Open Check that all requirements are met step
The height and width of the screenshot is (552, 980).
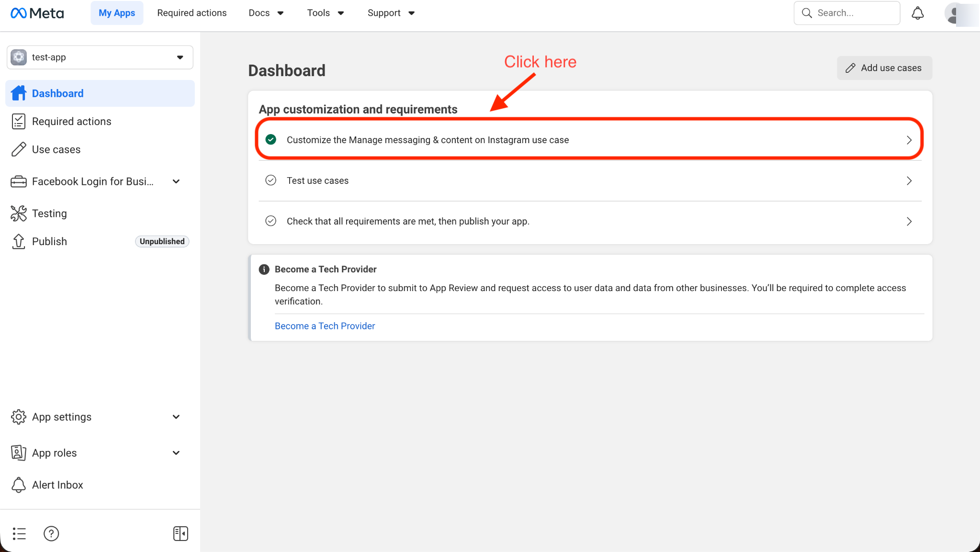coord(590,221)
